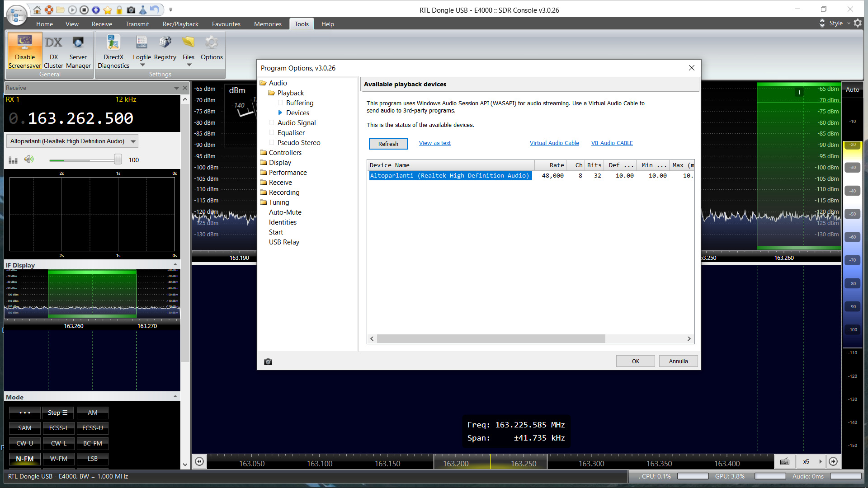Click the screenshot camera in Program Options
Viewport: 868px width, 488px height.
tap(268, 361)
